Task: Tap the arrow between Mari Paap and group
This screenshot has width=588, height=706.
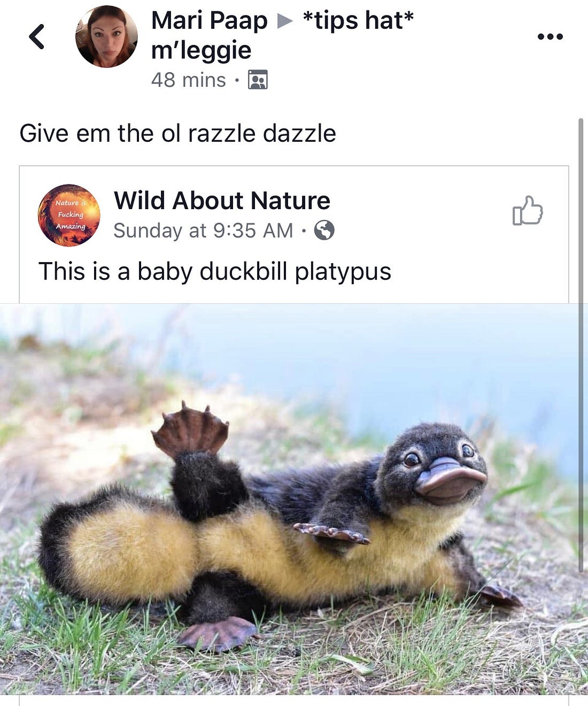Action: click(x=285, y=21)
